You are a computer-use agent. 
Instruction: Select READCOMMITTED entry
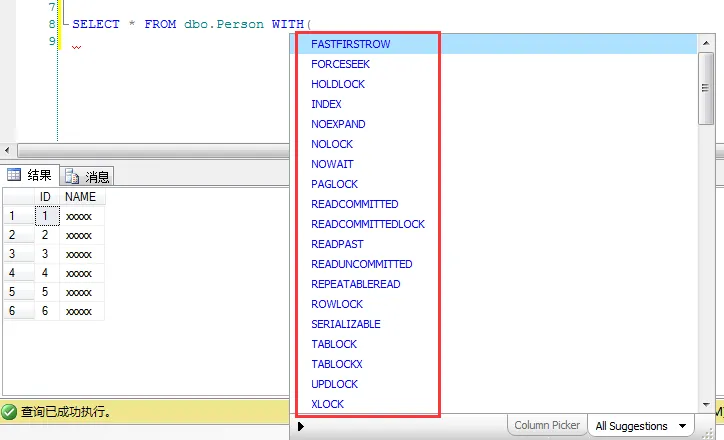pos(355,204)
